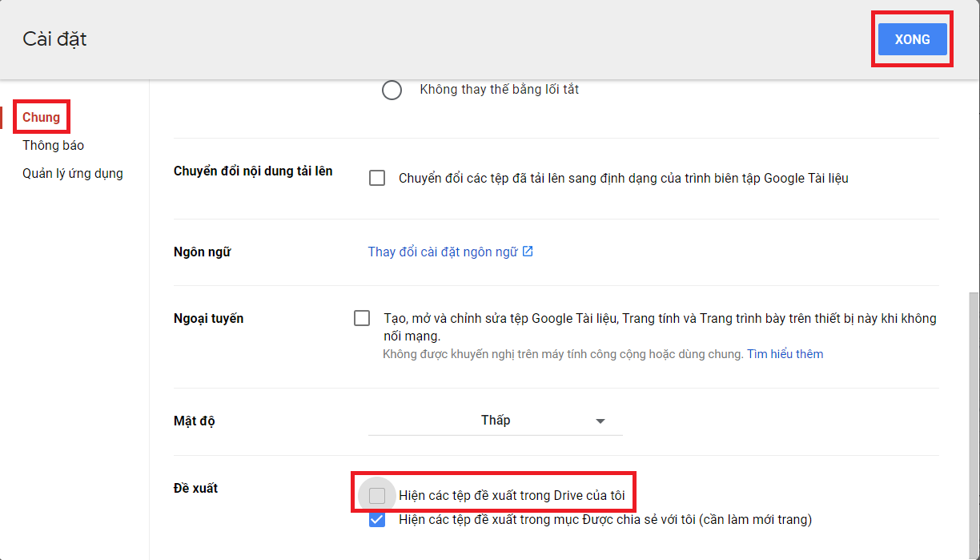Select the Chung settings section
This screenshot has height=560, width=980.
(41, 117)
